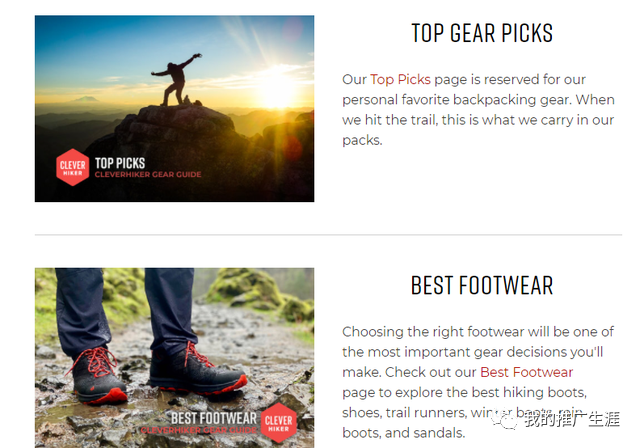This screenshot has width=640, height=448.
Task: Select the BEST FOOTWEAR heading
Action: (482, 285)
